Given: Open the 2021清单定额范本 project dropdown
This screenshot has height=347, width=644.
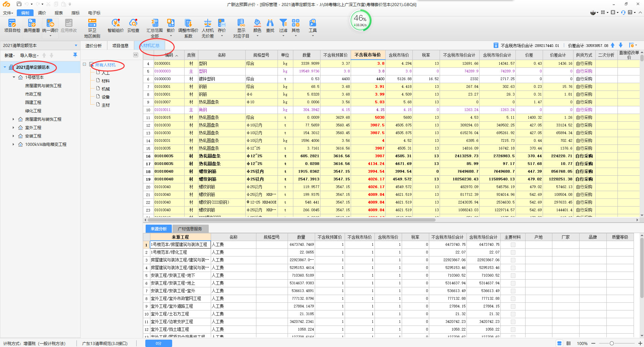Looking at the screenshot, I should tap(76, 46).
